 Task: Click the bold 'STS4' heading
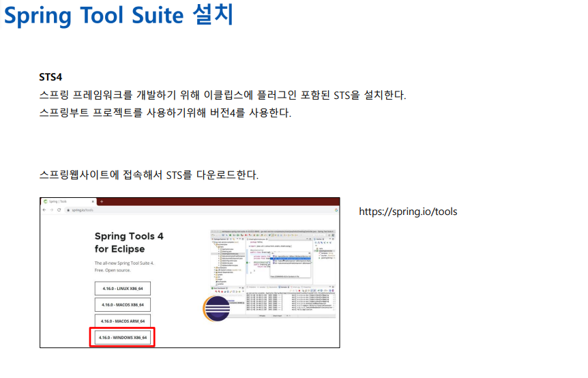[50, 77]
